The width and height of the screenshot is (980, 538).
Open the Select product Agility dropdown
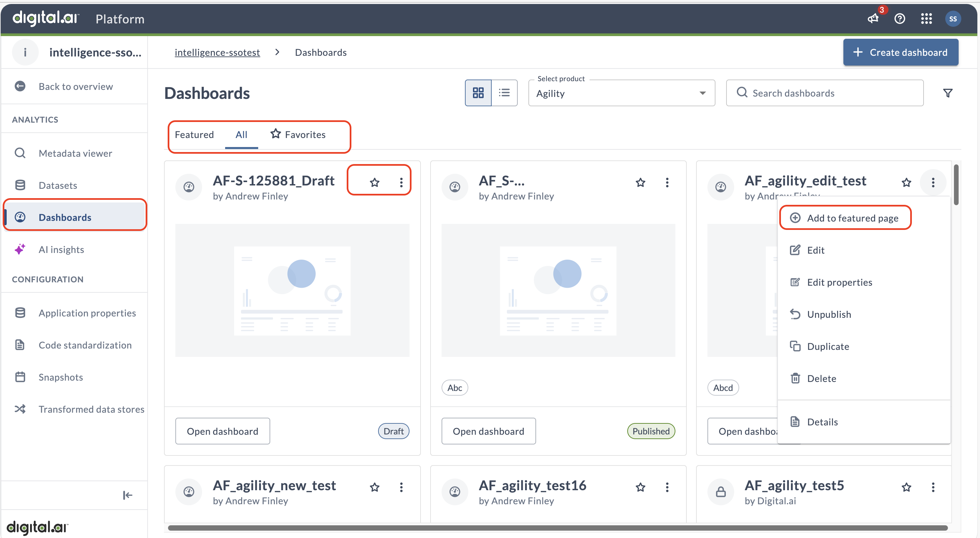pyautogui.click(x=621, y=93)
